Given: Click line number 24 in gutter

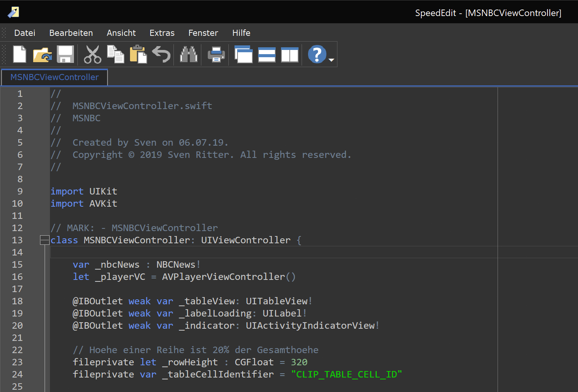Looking at the screenshot, I should 17,374.
